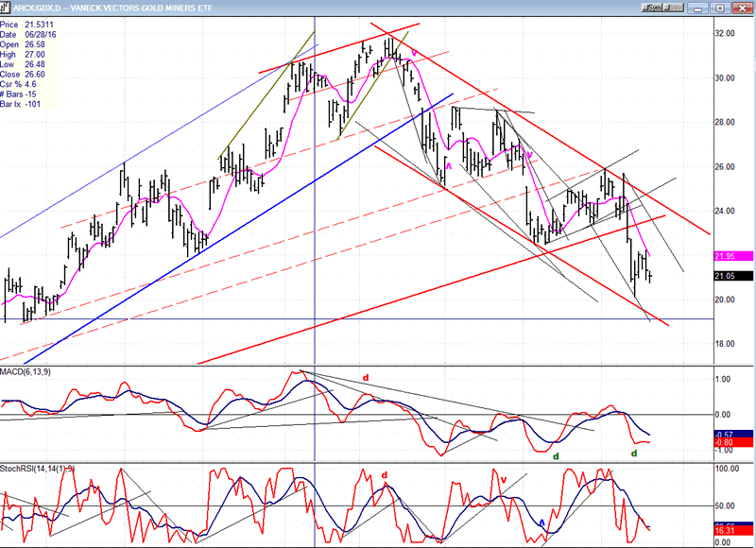This screenshot has width=756, height=548.
Task: Click the red 'v' marker in StochRSI pane
Action: pos(504,480)
